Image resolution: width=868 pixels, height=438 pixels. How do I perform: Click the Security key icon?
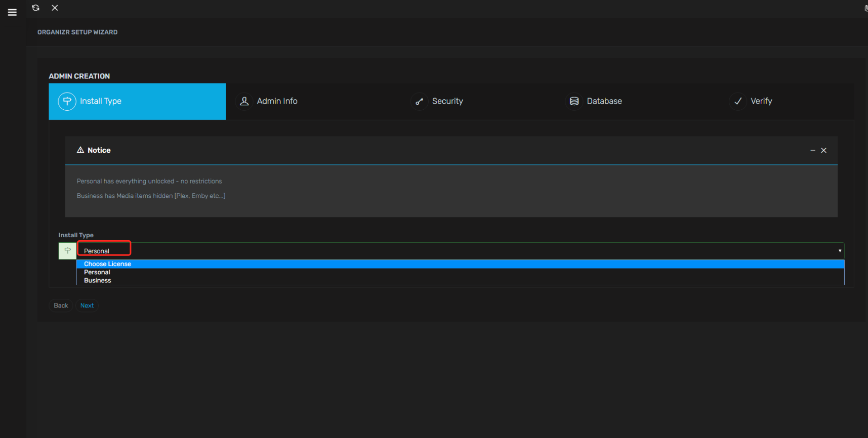click(419, 101)
